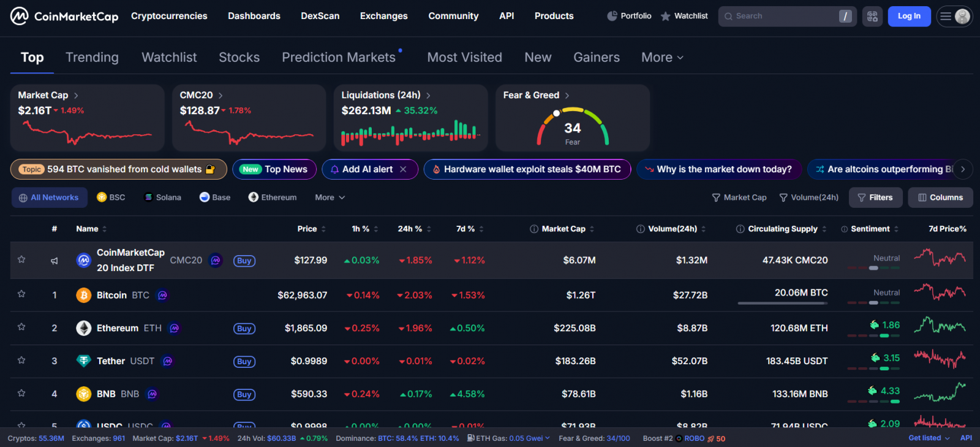Expand the Fear & Greed card chevron
This screenshot has height=447, width=980.
(567, 96)
